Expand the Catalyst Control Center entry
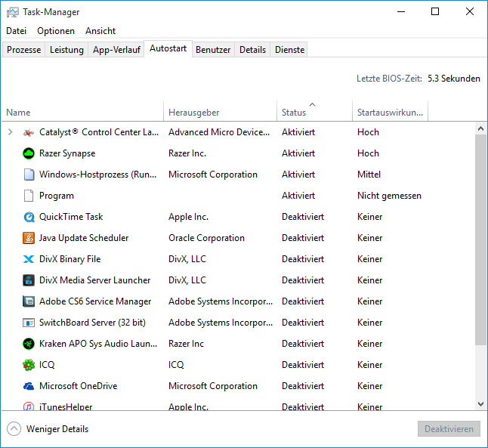Screen dimensions: 488x448 [x=11, y=132]
